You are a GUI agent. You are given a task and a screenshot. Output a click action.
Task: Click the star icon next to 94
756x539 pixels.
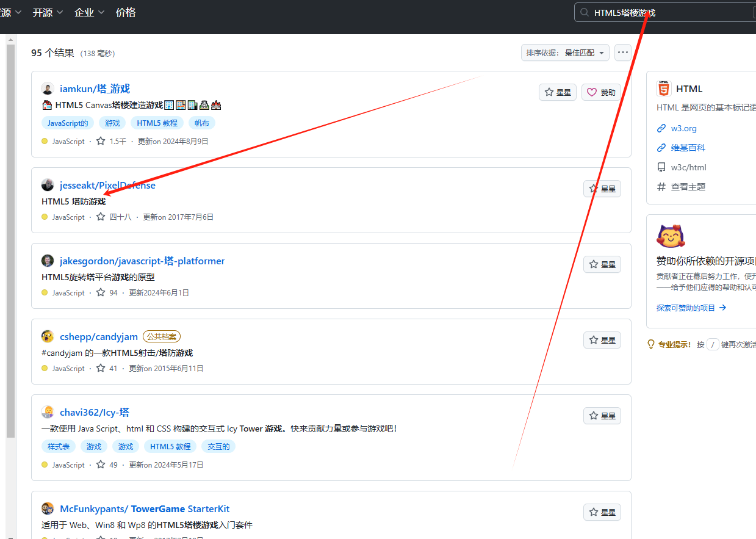point(101,292)
